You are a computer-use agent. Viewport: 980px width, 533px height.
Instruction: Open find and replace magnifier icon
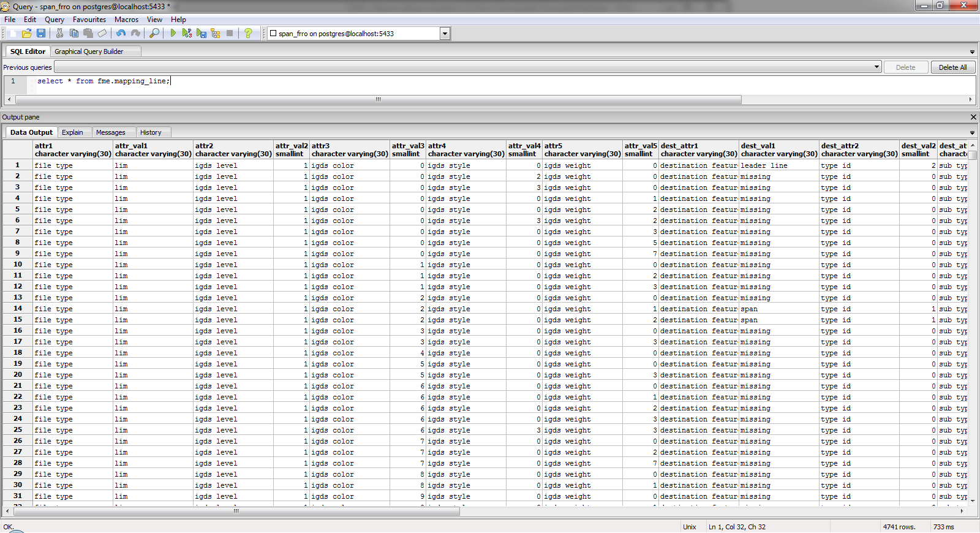154,33
